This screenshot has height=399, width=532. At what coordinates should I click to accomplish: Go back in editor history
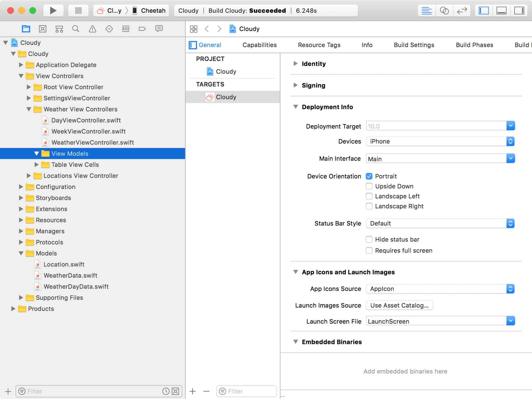tap(207, 29)
